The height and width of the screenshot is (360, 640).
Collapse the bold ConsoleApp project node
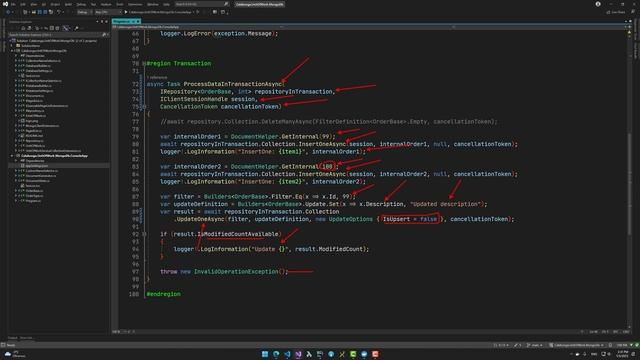pos(12,156)
